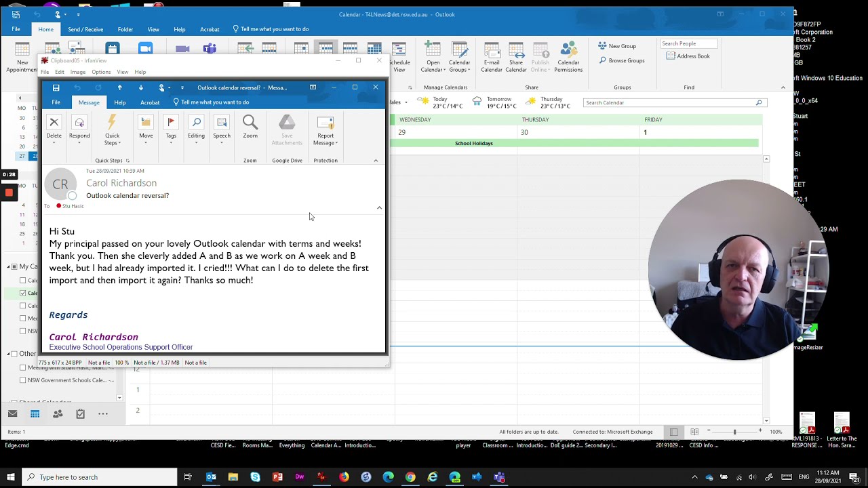This screenshot has height=488, width=868.
Task: Check the Meeting with Stuart Hasic calendar checkbox
Action: pos(23,368)
